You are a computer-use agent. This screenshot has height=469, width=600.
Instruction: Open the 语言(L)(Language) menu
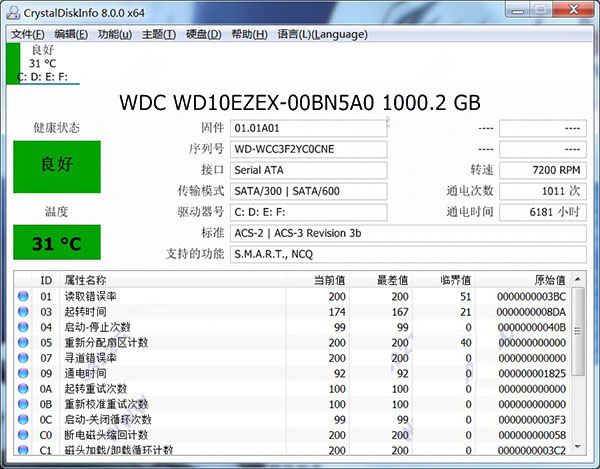[x=323, y=34]
